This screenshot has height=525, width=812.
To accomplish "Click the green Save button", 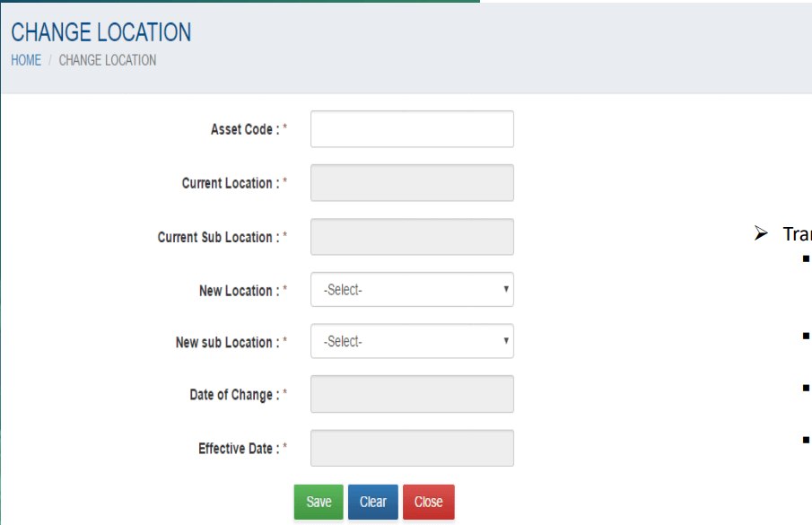I will [x=319, y=502].
